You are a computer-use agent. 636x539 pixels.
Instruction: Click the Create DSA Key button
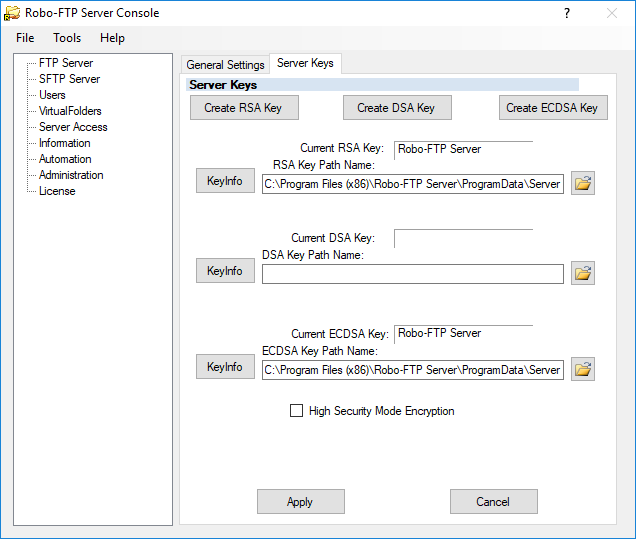coord(397,107)
